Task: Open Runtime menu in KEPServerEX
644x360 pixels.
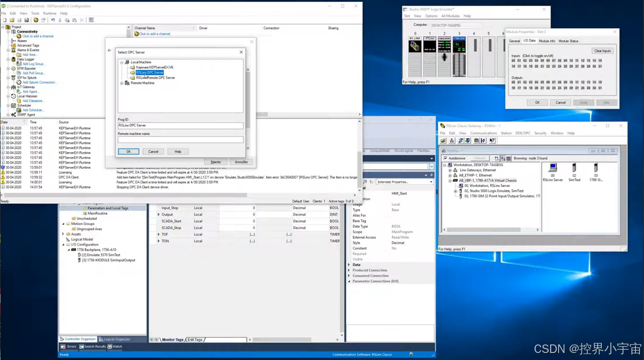Action: [50, 14]
